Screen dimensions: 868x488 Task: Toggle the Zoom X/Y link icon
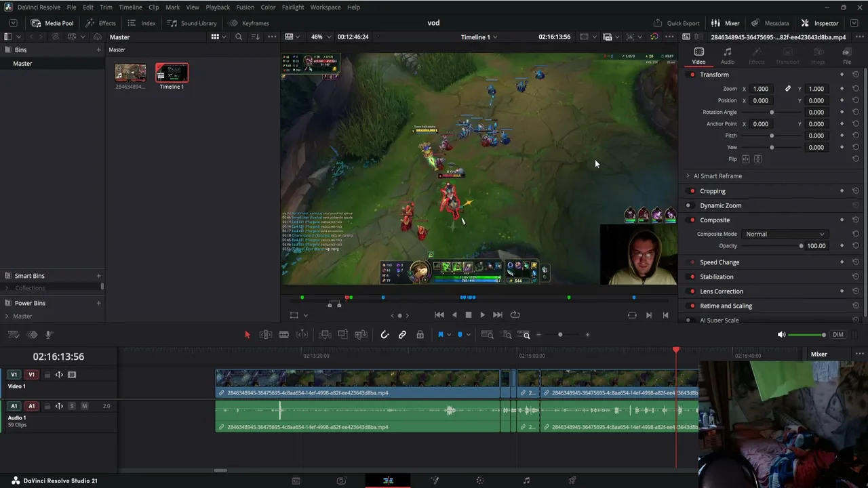788,89
